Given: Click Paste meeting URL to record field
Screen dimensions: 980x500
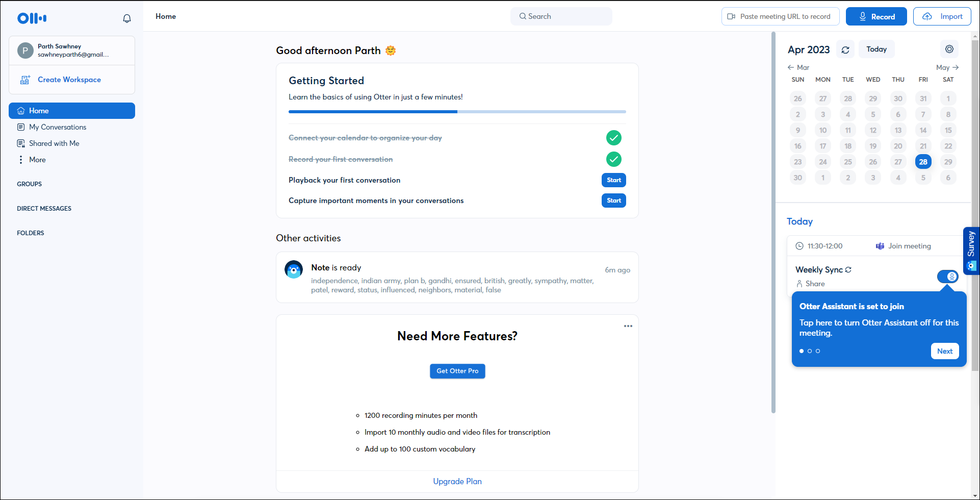Looking at the screenshot, I should (781, 16).
